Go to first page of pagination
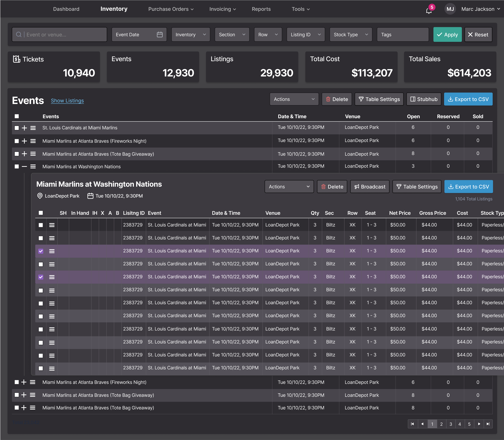 coord(412,424)
